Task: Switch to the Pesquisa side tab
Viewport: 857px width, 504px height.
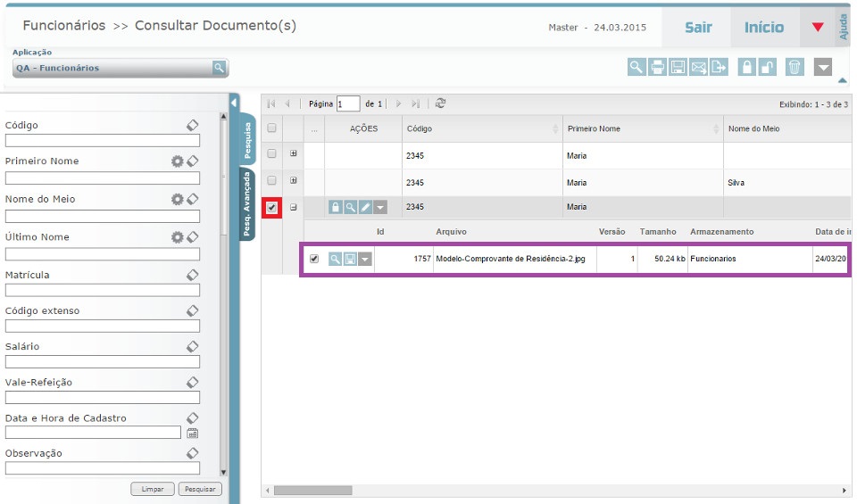Action: coord(247,139)
